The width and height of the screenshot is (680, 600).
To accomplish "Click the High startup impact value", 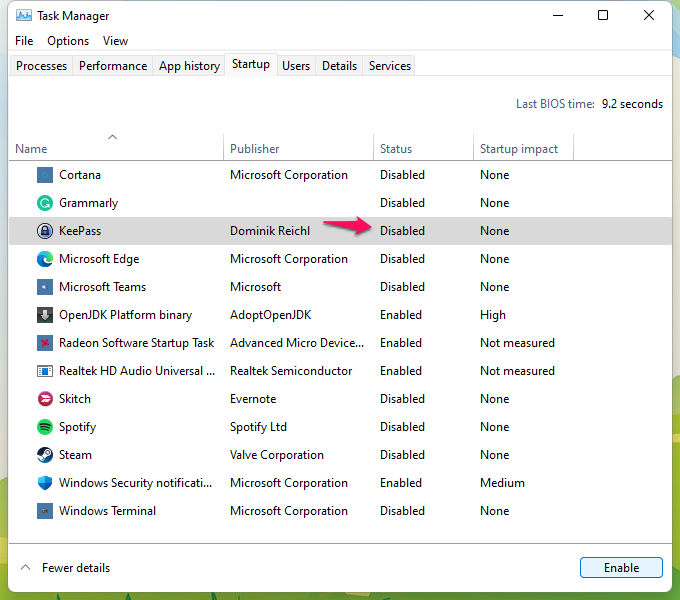I will tap(493, 315).
